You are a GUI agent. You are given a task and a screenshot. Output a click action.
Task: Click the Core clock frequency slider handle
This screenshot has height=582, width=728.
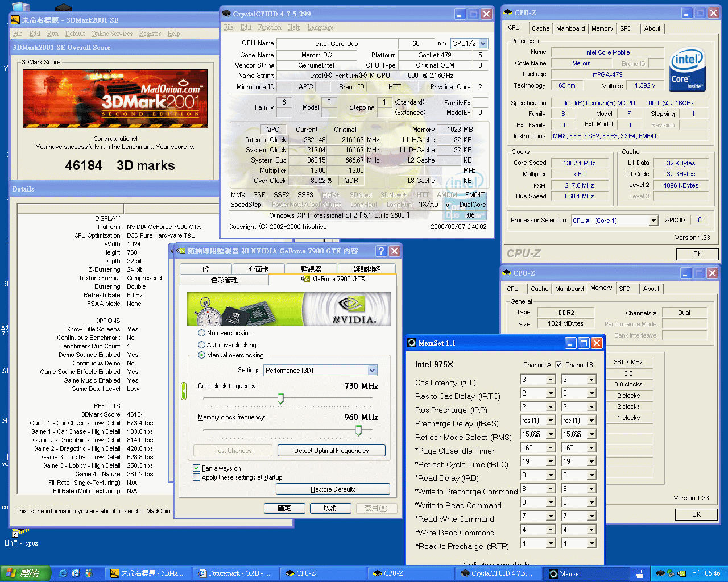tap(280, 398)
